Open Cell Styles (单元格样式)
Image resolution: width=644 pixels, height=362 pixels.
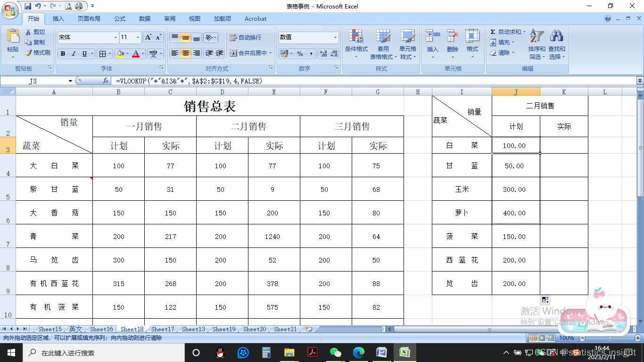coord(408,44)
